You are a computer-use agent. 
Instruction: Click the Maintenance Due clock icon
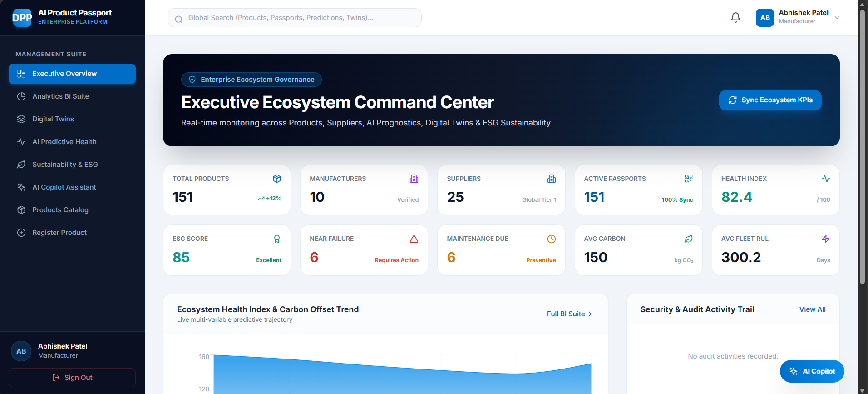(x=552, y=239)
